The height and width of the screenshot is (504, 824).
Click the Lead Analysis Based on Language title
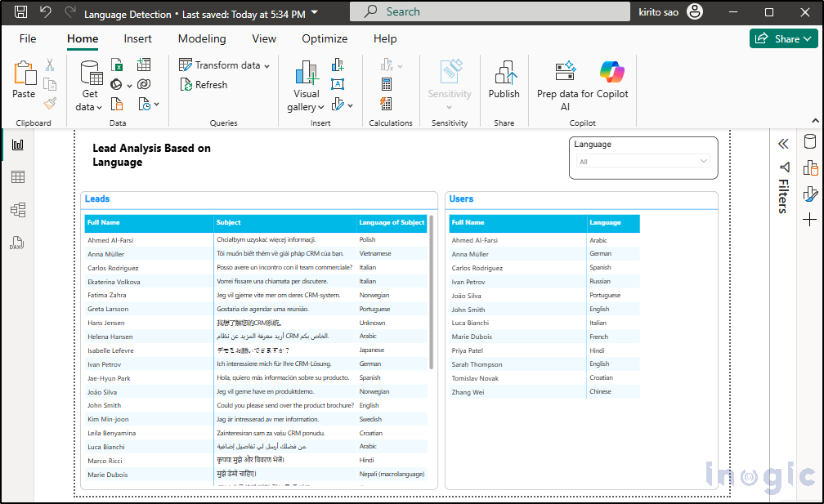pos(151,155)
